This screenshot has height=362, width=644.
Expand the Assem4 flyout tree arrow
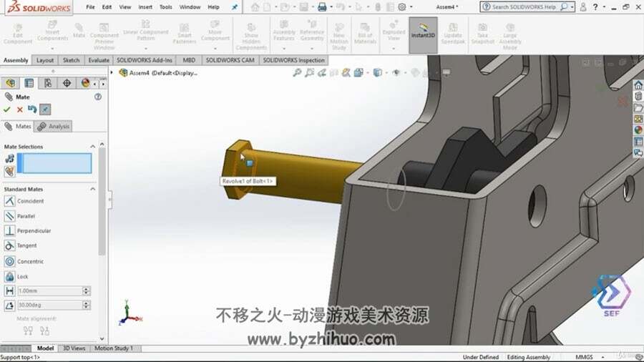pos(112,73)
